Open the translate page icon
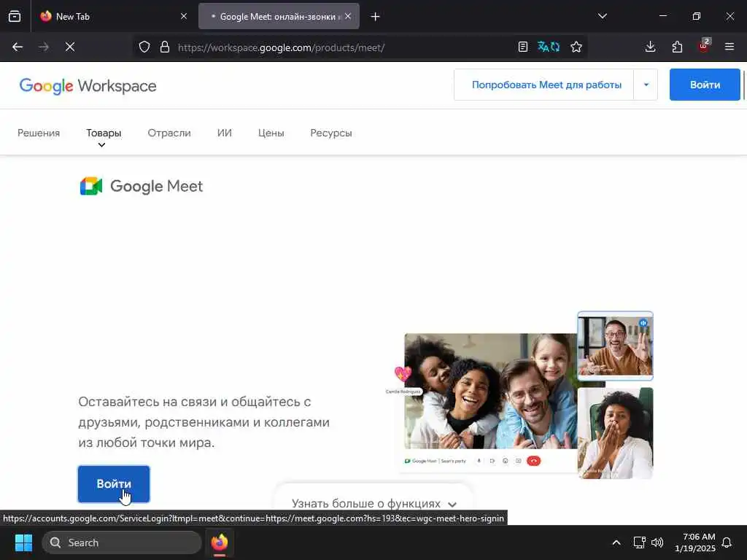The width and height of the screenshot is (747, 560). tap(549, 47)
